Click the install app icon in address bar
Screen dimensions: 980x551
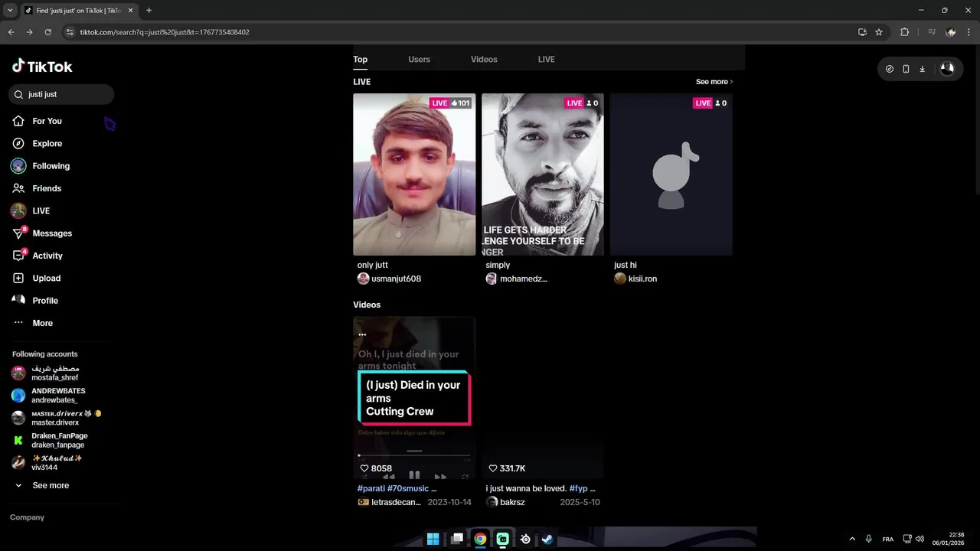pos(862,32)
